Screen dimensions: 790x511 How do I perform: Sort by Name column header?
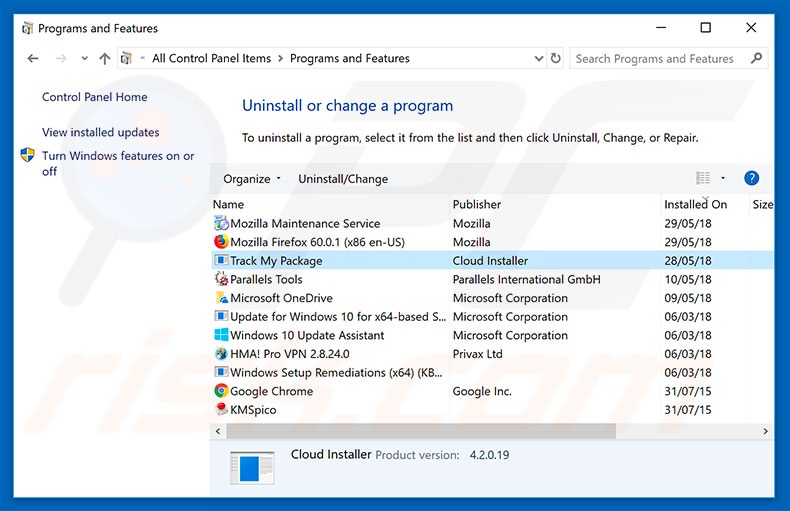coord(228,204)
